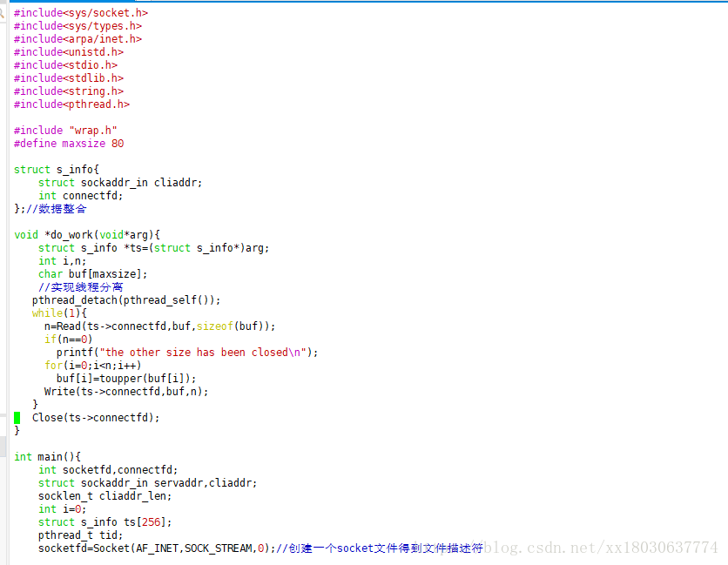
Task: Click the int main(){ line
Action: (47, 457)
